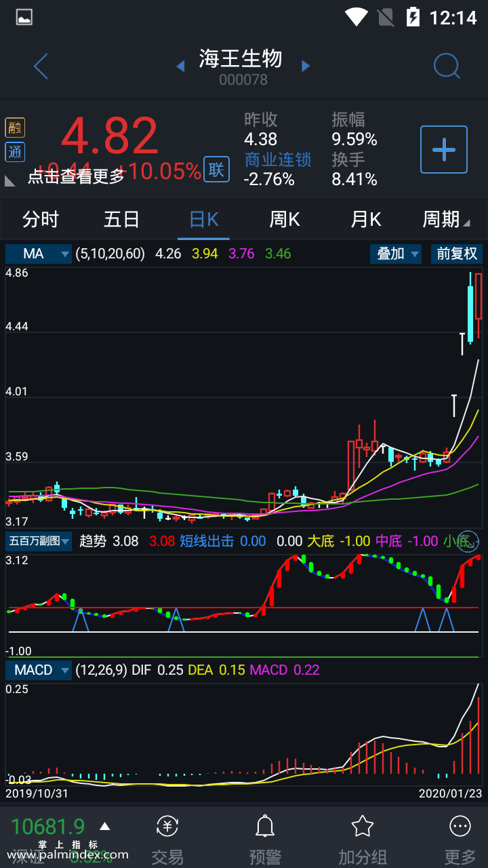Go to previous stock arrow
The image size is (488, 868).
click(180, 66)
